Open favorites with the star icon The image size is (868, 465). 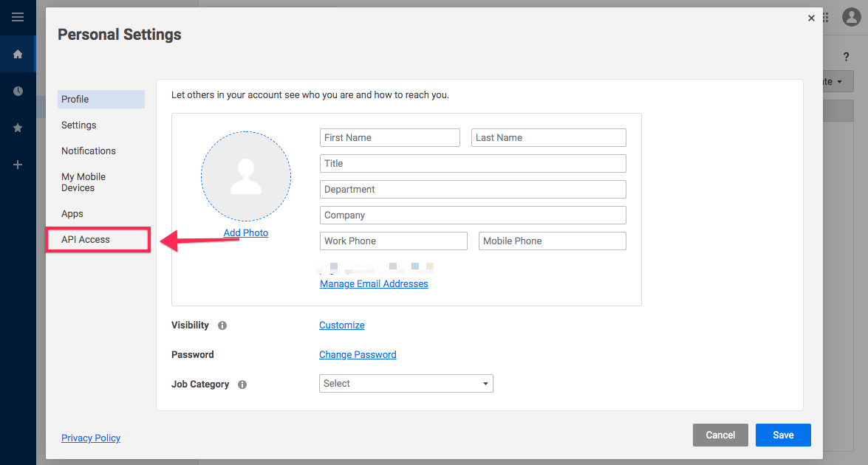coord(18,128)
